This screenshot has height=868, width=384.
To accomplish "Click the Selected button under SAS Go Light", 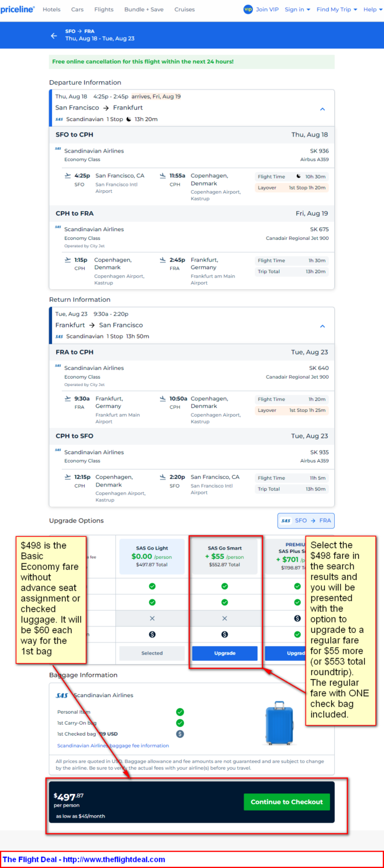I will point(152,653).
